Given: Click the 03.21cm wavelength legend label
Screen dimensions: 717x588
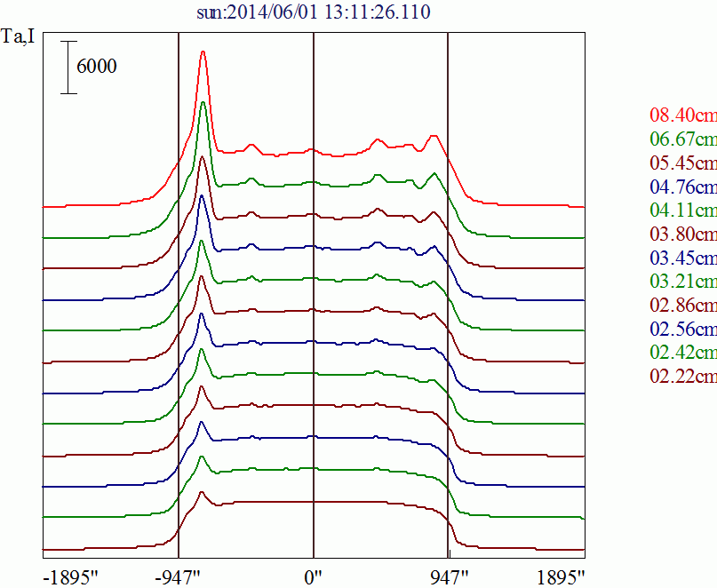Looking at the screenshot, I should [683, 282].
